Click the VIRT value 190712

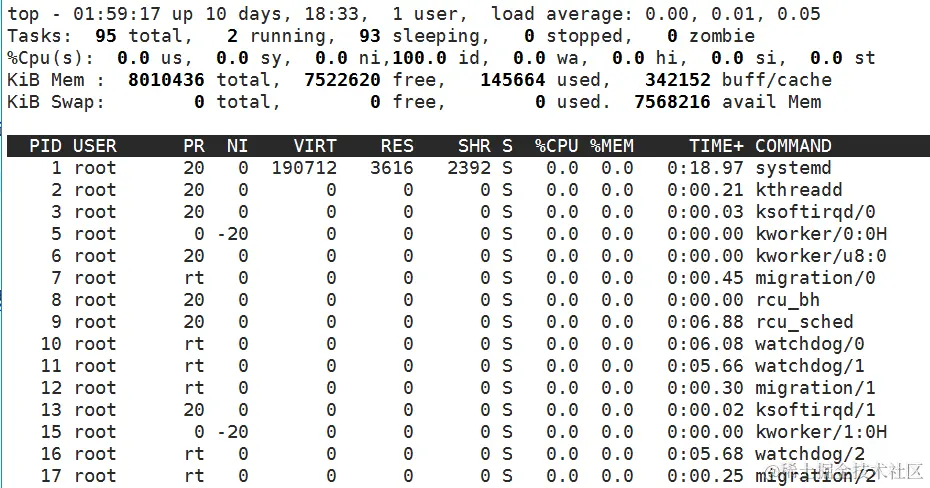[x=304, y=168]
